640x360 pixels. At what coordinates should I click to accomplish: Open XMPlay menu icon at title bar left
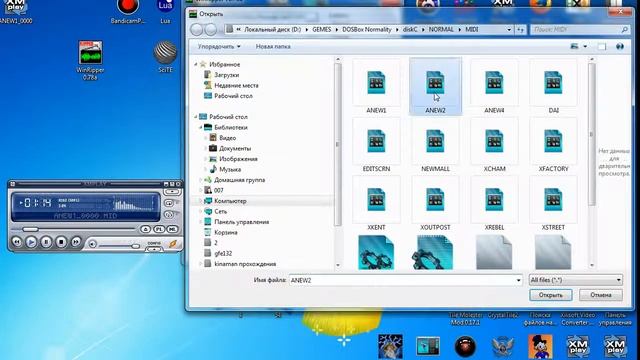(13, 184)
